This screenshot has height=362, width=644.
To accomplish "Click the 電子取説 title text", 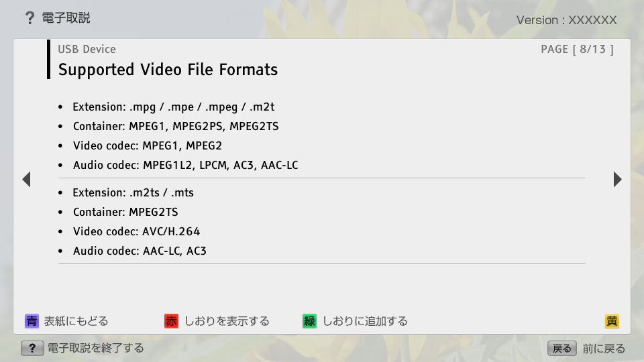I will 66,18.
